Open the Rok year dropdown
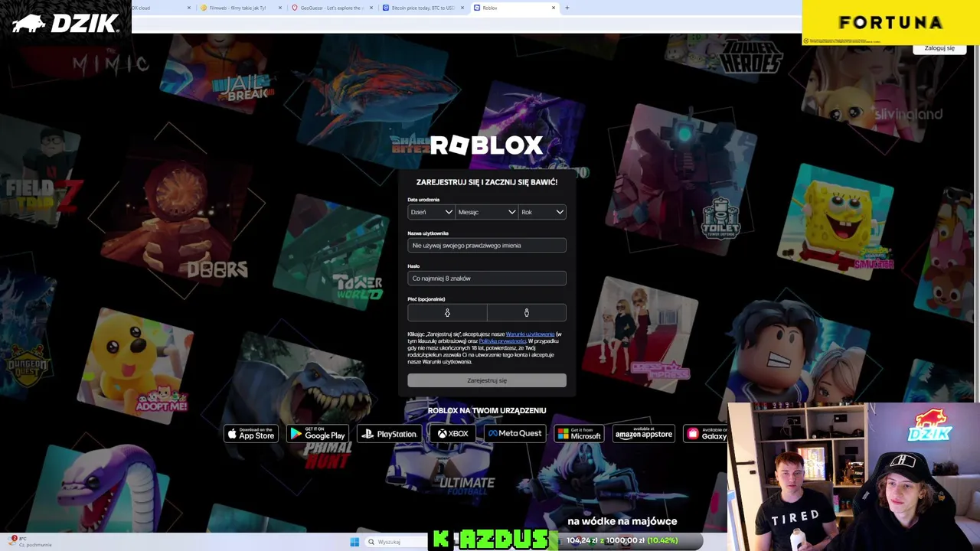 click(x=543, y=212)
